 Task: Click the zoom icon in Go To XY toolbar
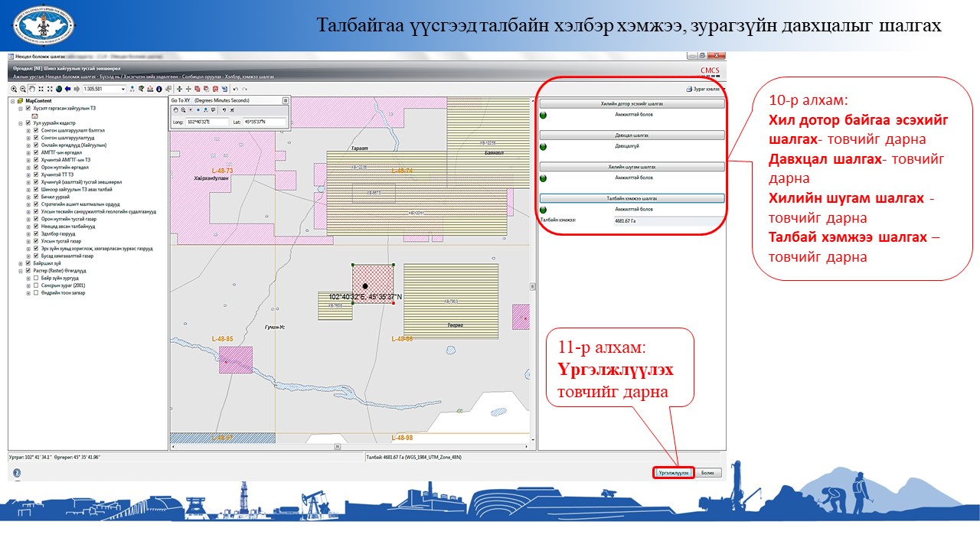183,110
